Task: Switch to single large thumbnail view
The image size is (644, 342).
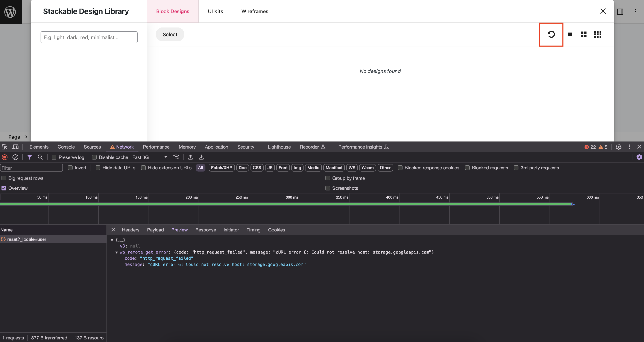Action: point(570,34)
